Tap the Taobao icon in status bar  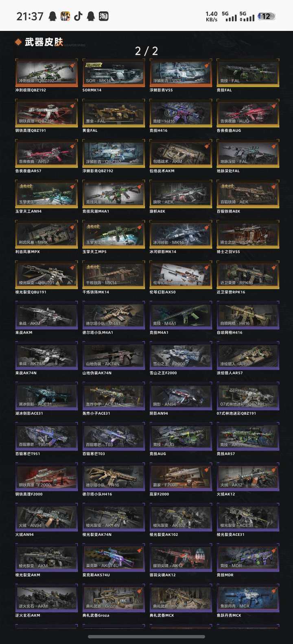[104, 16]
